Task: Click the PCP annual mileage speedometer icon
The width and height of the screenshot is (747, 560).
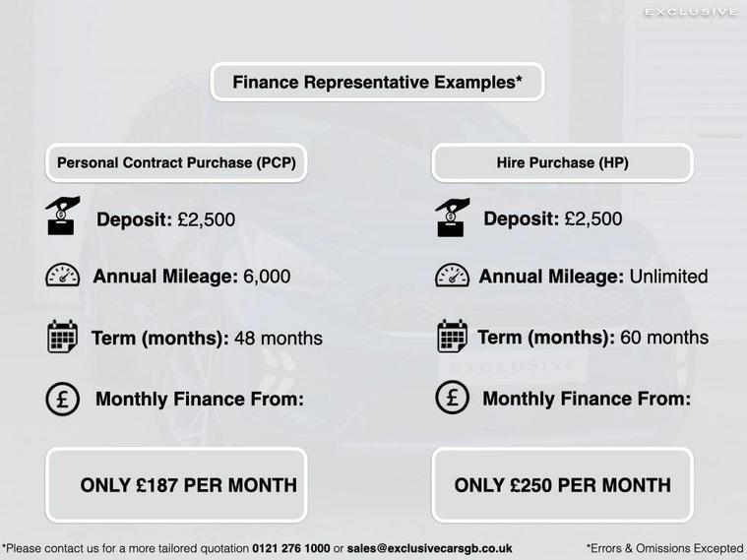Action: (62, 275)
